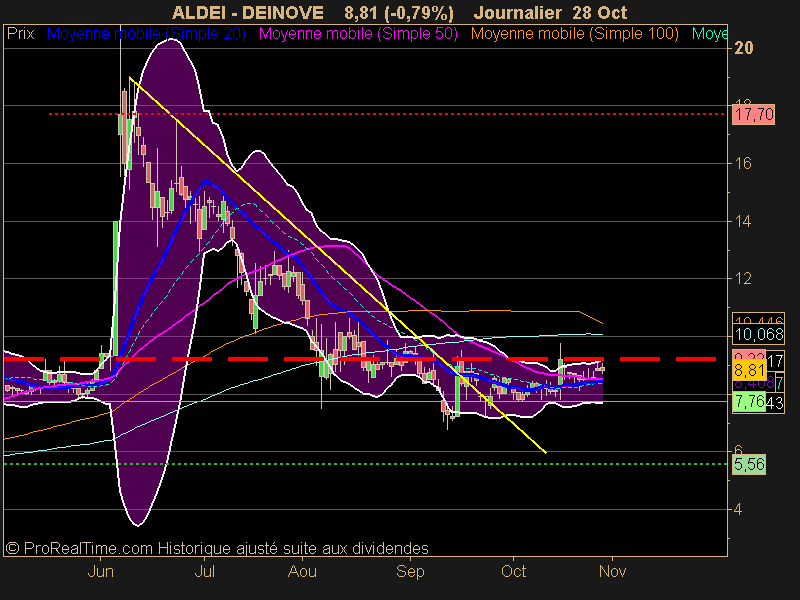The width and height of the screenshot is (800, 600).
Task: Select the Jun label on time axis
Action: coord(101,571)
